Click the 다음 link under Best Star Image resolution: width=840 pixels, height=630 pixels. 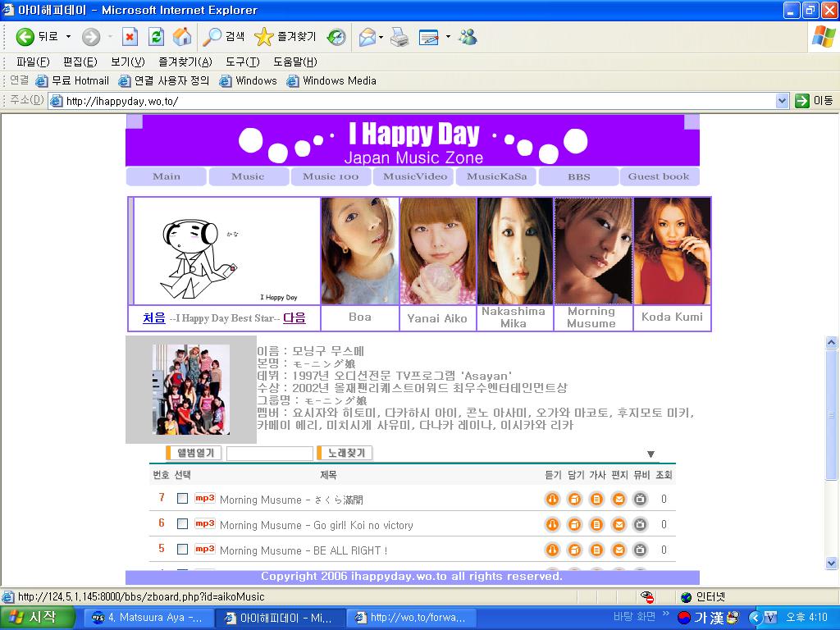tap(294, 317)
